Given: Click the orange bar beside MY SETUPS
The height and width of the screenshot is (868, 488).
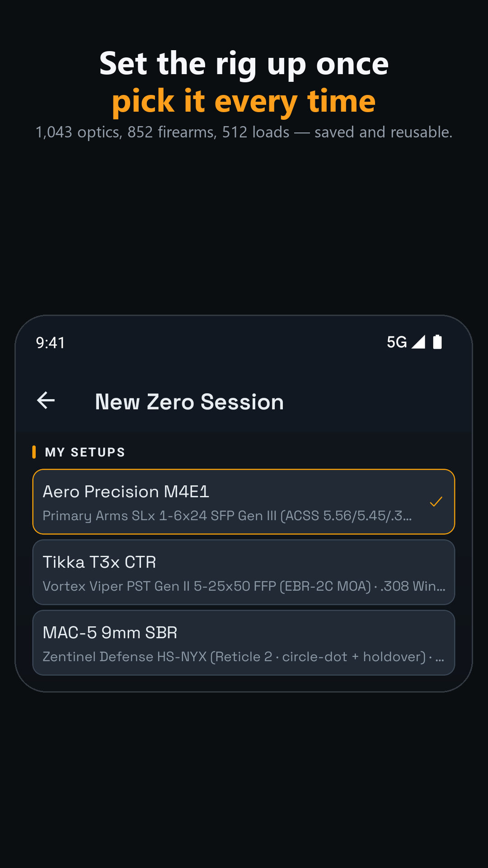Looking at the screenshot, I should [34, 452].
